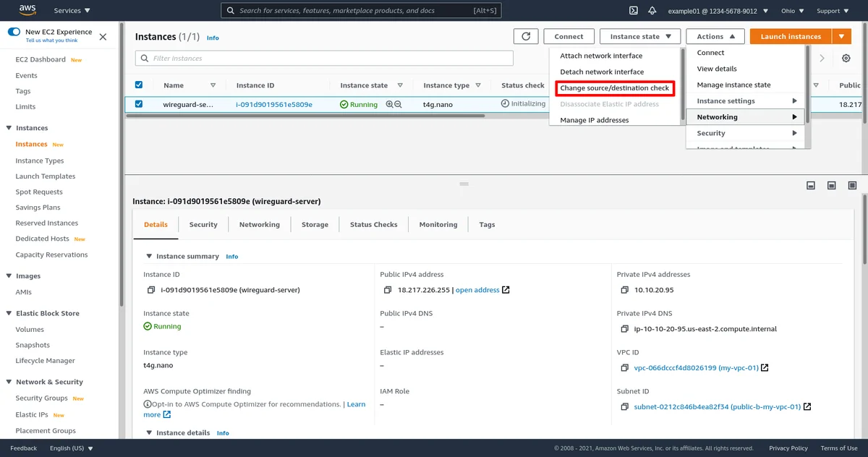The image size is (868, 457).
Task: Open the Instance state dropdown
Action: tap(641, 37)
